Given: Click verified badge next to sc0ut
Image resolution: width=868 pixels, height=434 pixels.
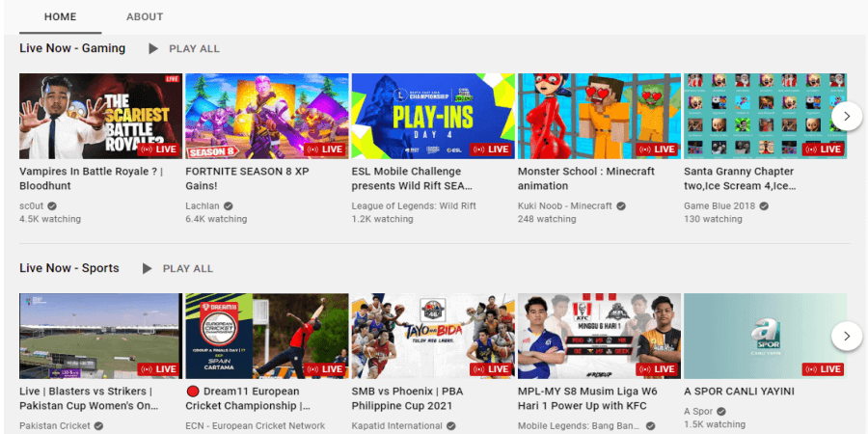Looking at the screenshot, I should [x=52, y=206].
